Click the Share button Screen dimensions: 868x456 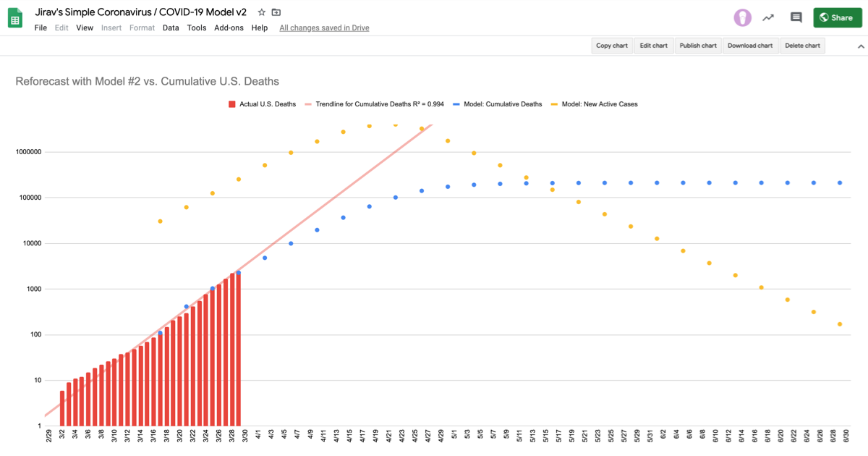(x=837, y=17)
